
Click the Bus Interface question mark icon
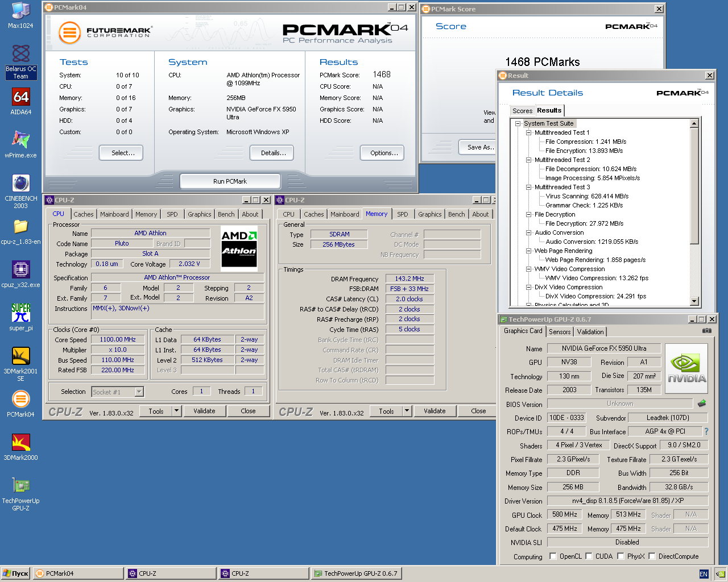click(706, 431)
